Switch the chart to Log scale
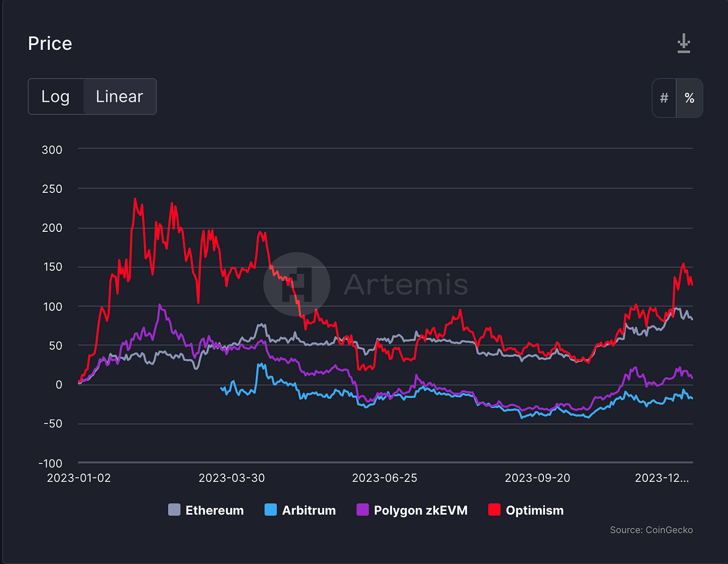 click(56, 96)
